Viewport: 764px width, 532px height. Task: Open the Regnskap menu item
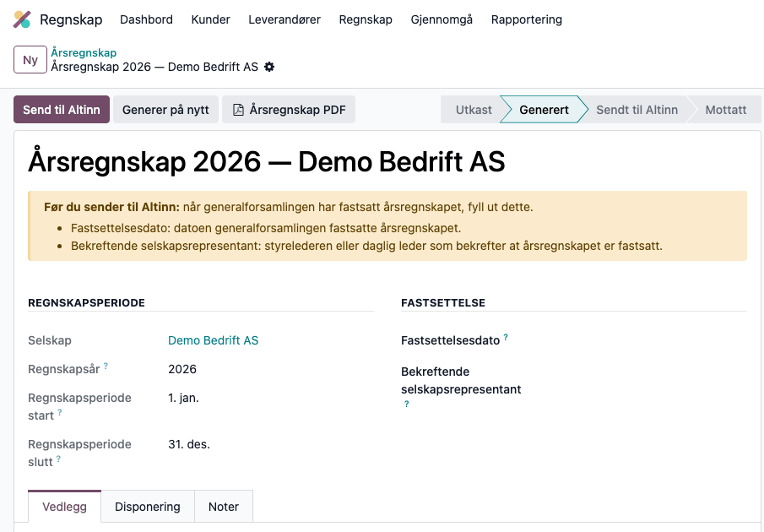[366, 19]
